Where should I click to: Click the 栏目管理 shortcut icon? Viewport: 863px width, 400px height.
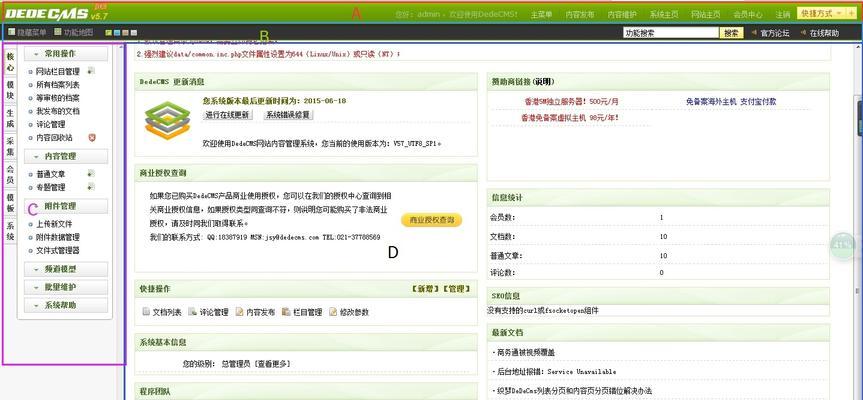286,311
